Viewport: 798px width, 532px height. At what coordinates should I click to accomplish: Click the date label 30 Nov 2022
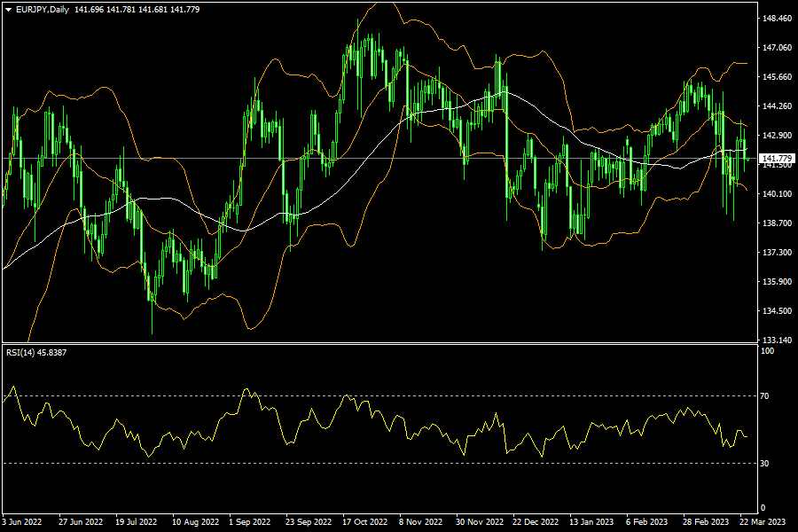pos(480,522)
